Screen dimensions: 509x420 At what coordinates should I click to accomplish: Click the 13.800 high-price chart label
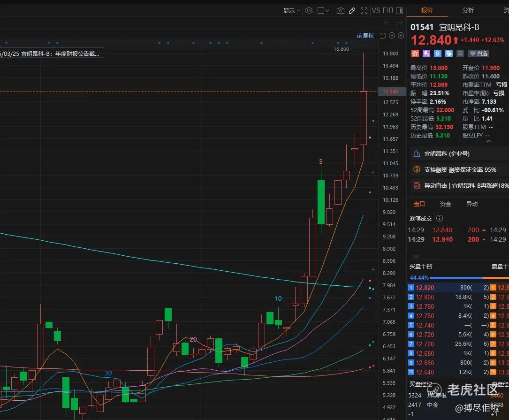[x=341, y=49]
